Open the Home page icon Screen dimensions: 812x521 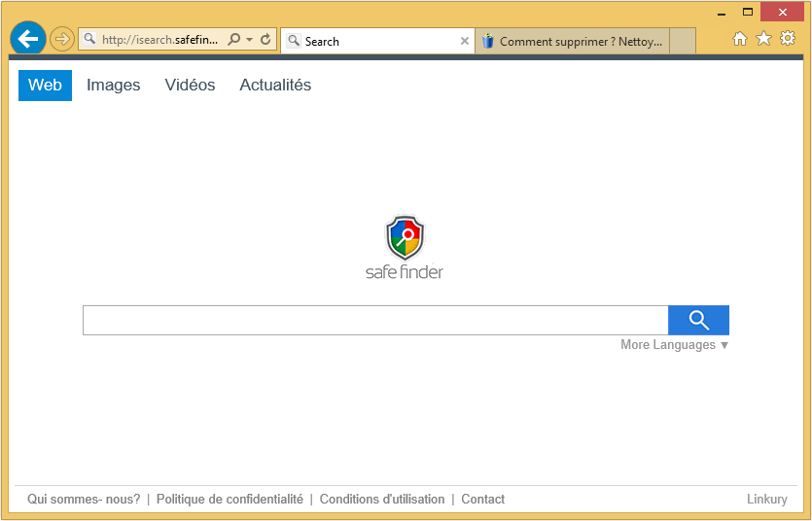pyautogui.click(x=740, y=39)
